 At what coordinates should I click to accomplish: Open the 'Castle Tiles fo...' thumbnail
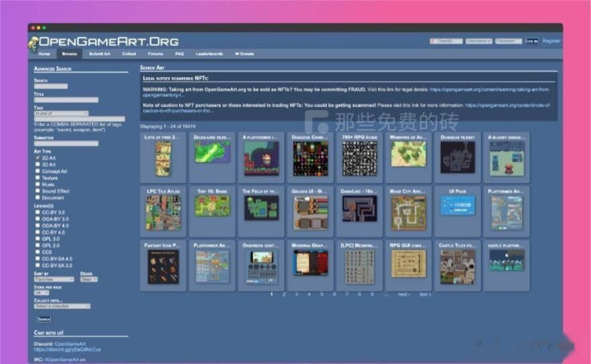(457, 265)
